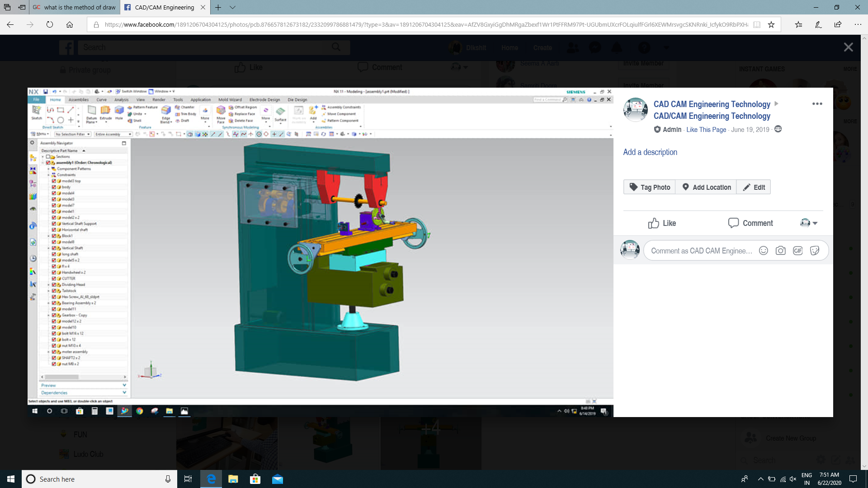Click the Add notes pen icon

click(x=818, y=25)
